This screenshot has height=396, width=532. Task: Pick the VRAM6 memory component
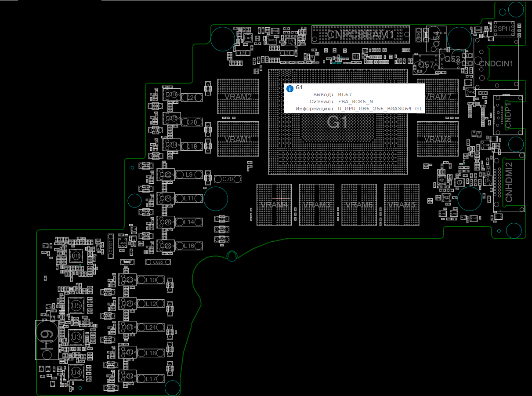coord(359,205)
